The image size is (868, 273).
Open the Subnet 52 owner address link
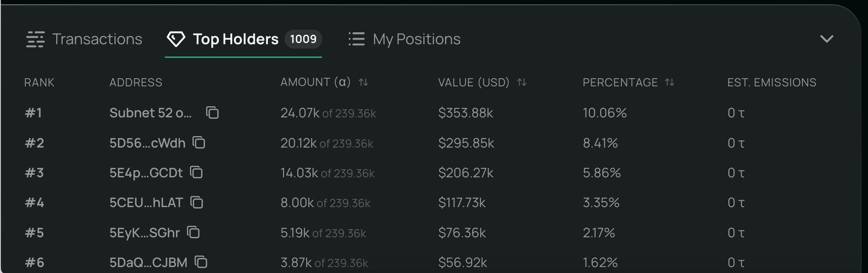point(150,113)
